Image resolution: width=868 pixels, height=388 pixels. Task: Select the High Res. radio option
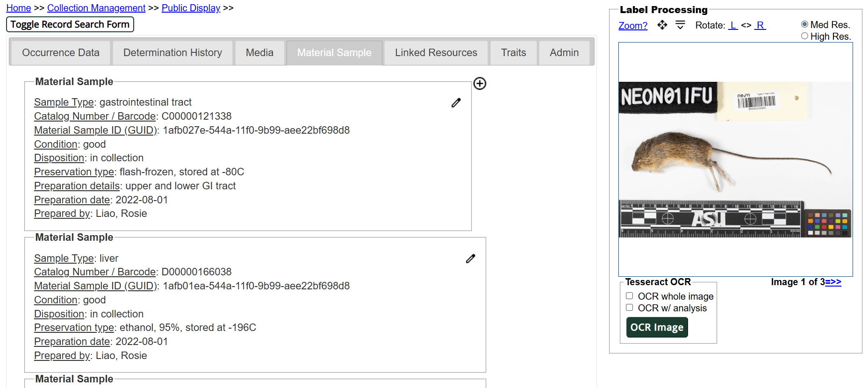click(x=804, y=36)
